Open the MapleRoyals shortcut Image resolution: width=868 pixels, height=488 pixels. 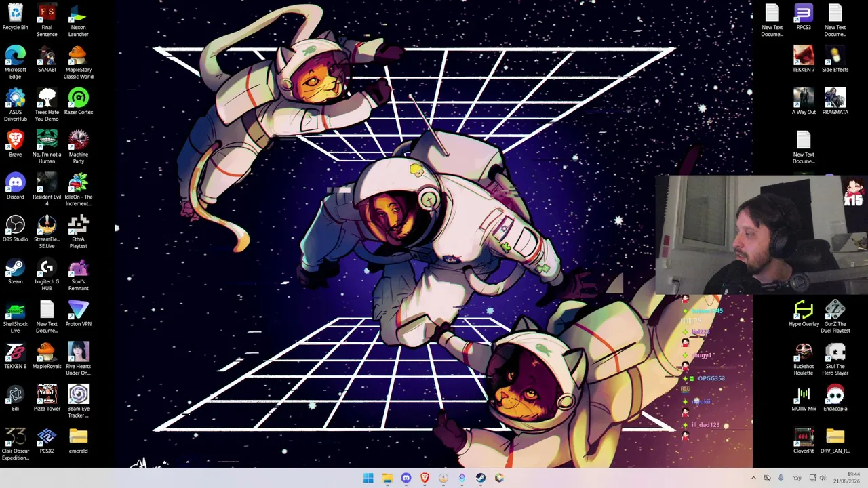tap(47, 357)
